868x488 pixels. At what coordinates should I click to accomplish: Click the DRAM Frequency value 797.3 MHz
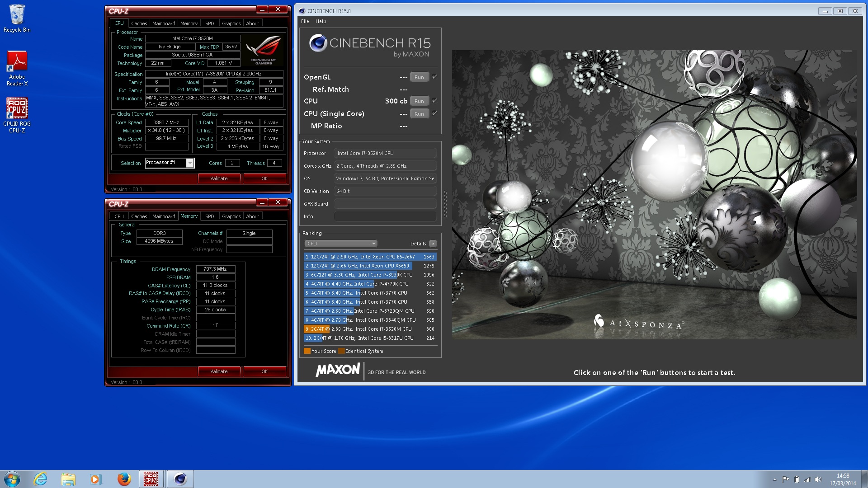coord(215,269)
